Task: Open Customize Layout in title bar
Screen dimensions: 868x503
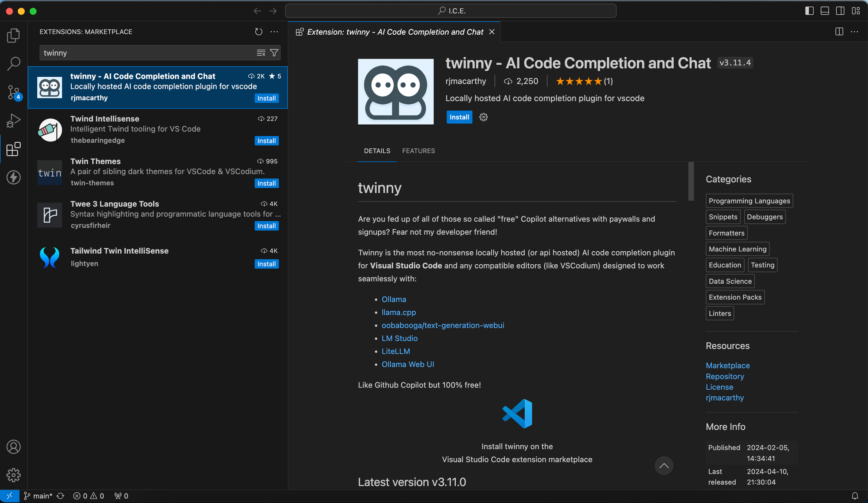Action: [x=856, y=11]
